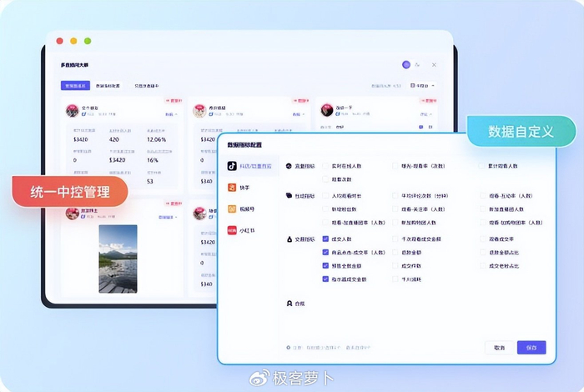This screenshot has height=392, width=584.
Task: Expand the second streamer card's blue 数据 dropdown
Action: [x=299, y=114]
